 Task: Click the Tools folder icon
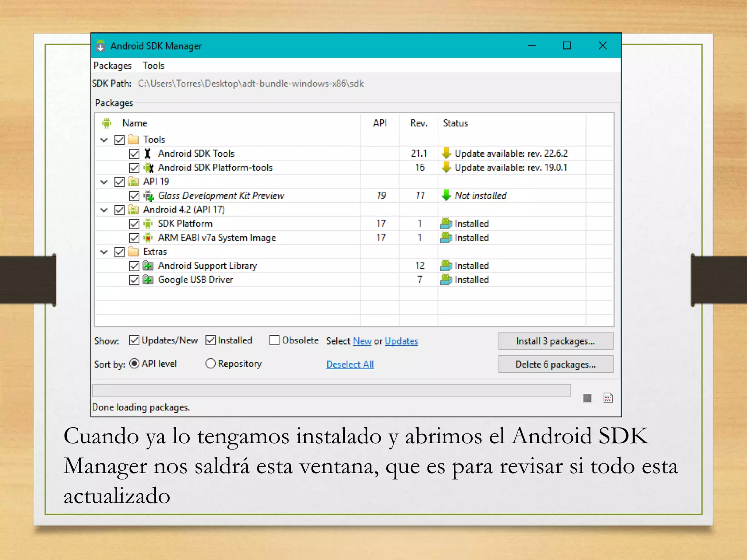(133, 140)
